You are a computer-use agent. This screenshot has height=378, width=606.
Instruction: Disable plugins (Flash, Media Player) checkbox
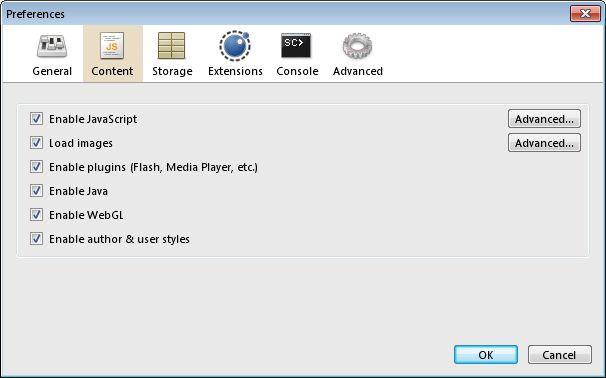[36, 167]
